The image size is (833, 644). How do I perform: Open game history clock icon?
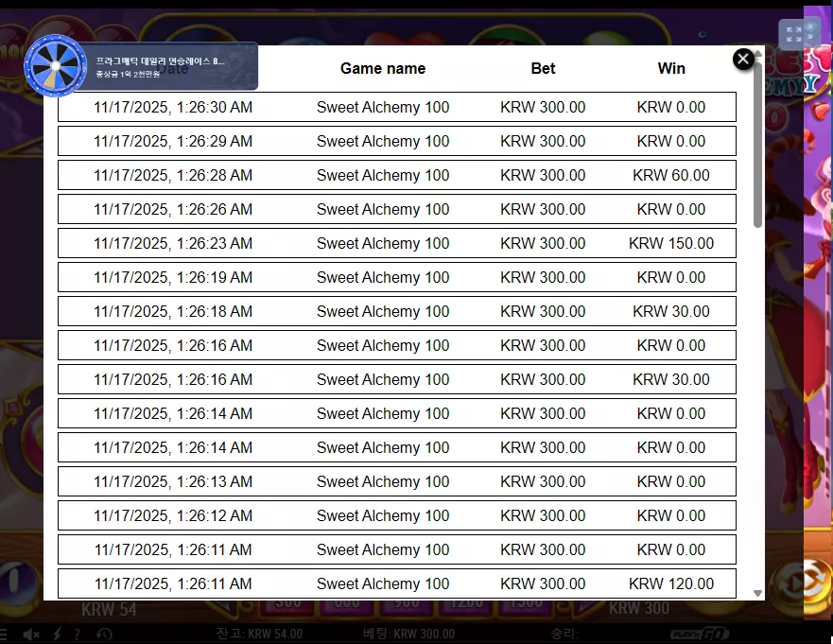(104, 634)
